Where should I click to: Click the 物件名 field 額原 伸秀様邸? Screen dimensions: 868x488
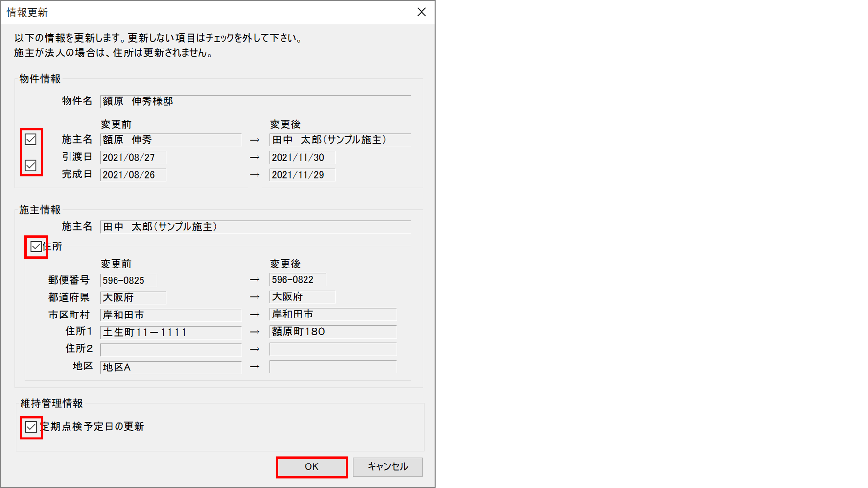[x=255, y=101]
